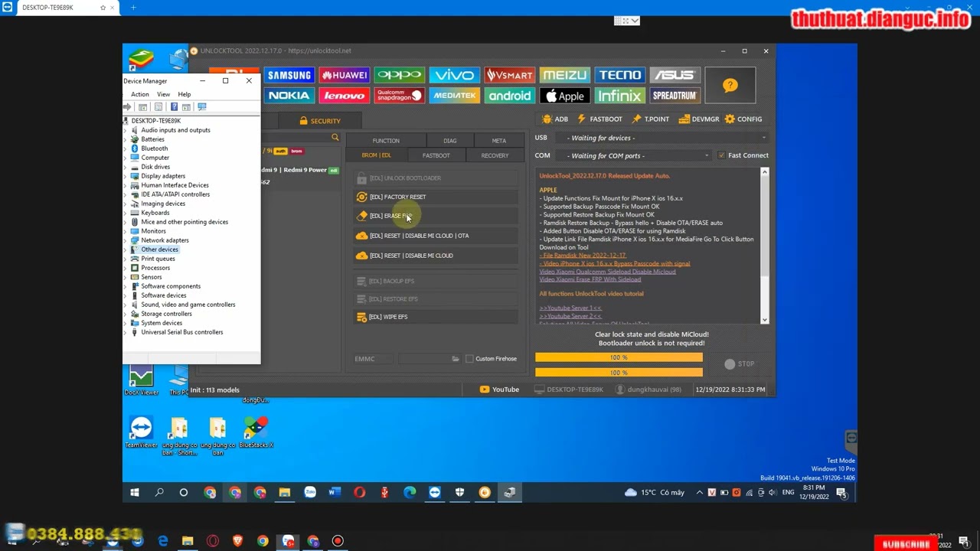Image resolution: width=980 pixels, height=551 pixels.
Task: Open TeamViewer desktop shortcut
Action: point(141,433)
